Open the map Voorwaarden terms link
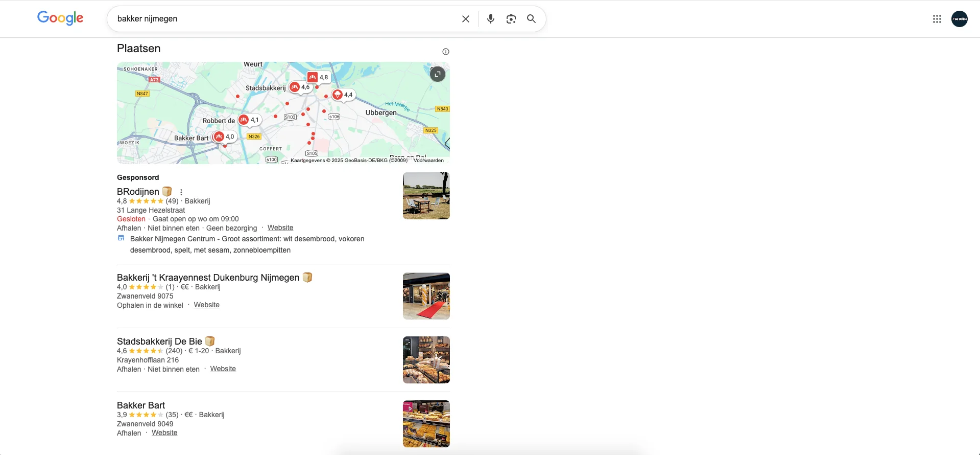 click(428, 161)
